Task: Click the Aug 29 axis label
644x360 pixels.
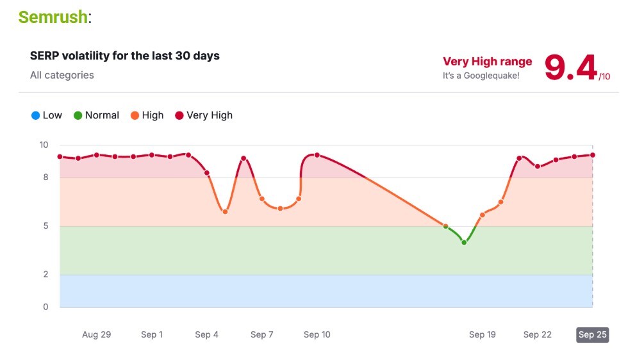Action: tap(97, 334)
